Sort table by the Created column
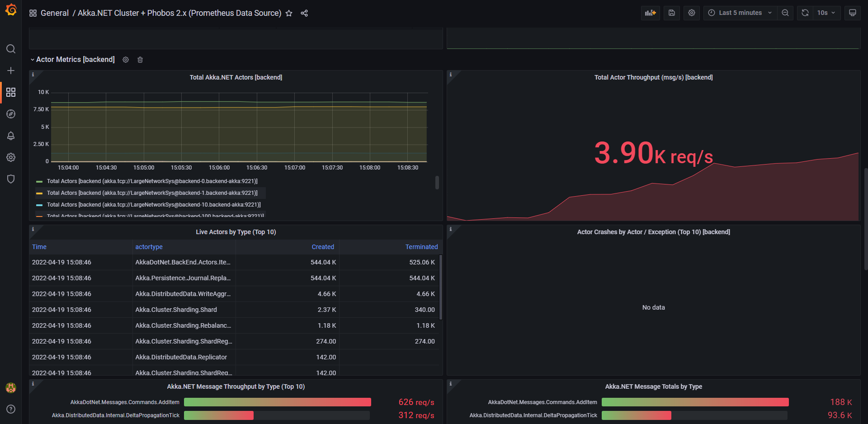 (x=322, y=247)
